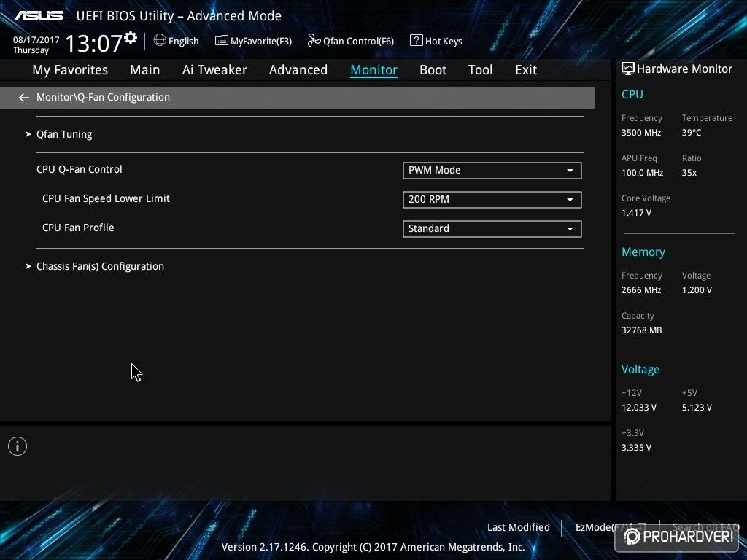This screenshot has height=560, width=747.
Task: Click the Version 2.17.1246 copyright text
Action: [373, 547]
